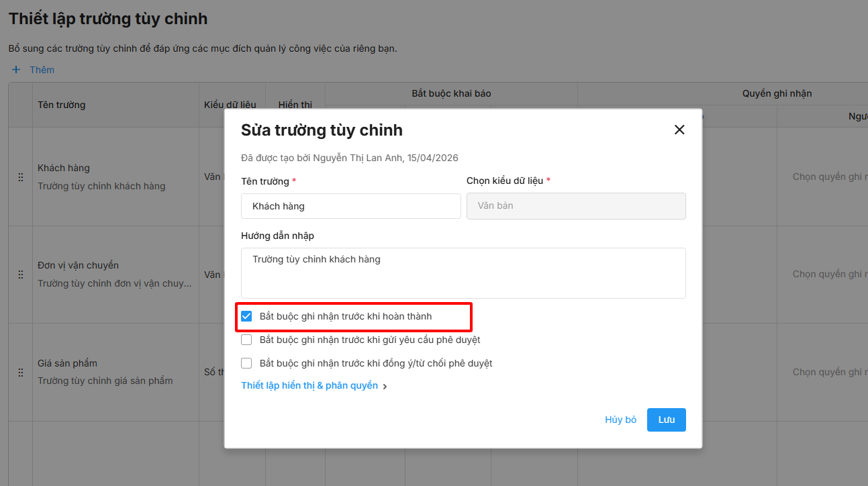Click the plus icon beside Thêm
The image size is (868, 486).
[17, 70]
